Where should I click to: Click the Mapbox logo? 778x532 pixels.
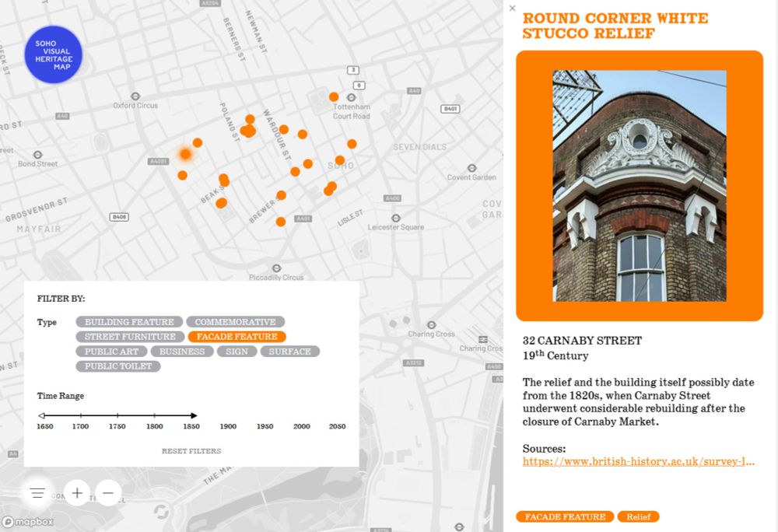28,522
